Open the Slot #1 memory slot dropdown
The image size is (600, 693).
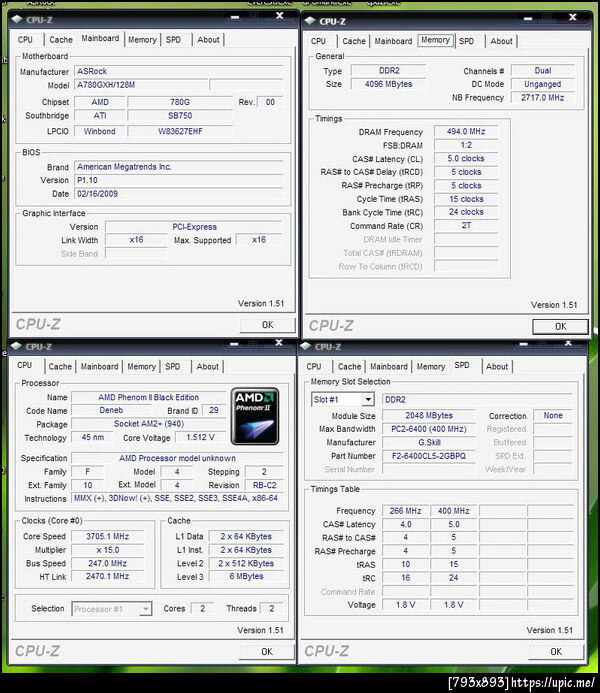coord(368,400)
